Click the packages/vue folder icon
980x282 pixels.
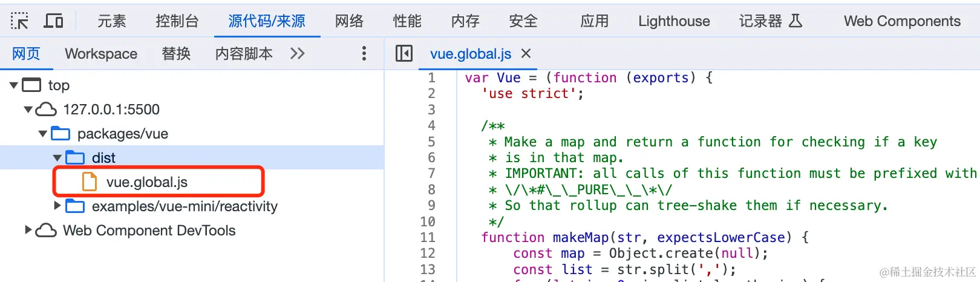pos(60,133)
